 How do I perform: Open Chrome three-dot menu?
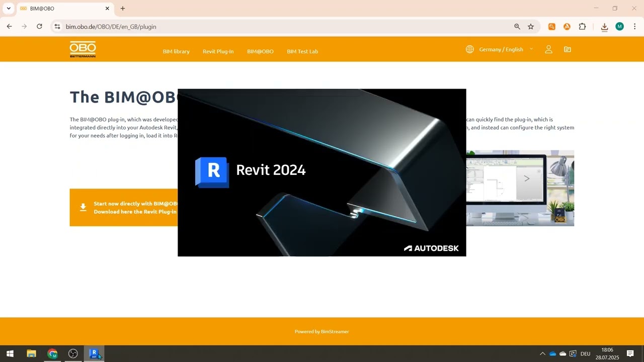pyautogui.click(x=635, y=27)
